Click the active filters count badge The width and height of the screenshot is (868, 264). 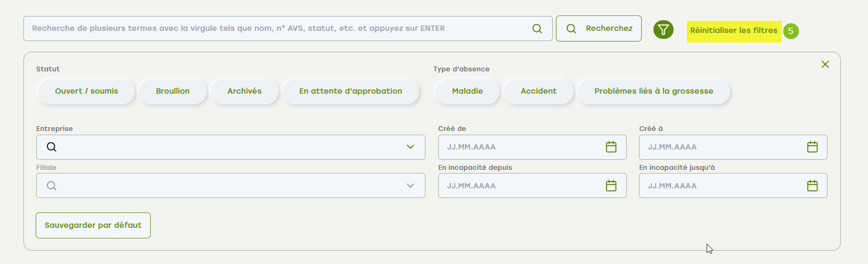(x=791, y=31)
